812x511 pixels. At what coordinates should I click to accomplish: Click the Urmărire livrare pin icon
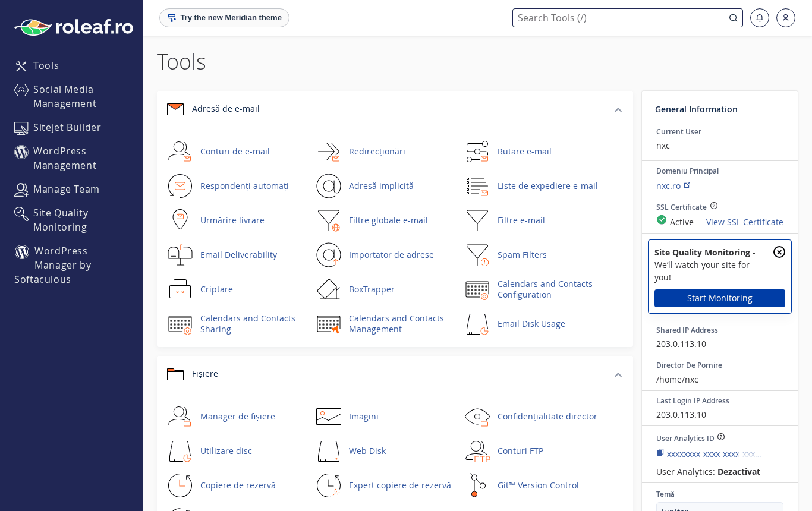(x=180, y=220)
